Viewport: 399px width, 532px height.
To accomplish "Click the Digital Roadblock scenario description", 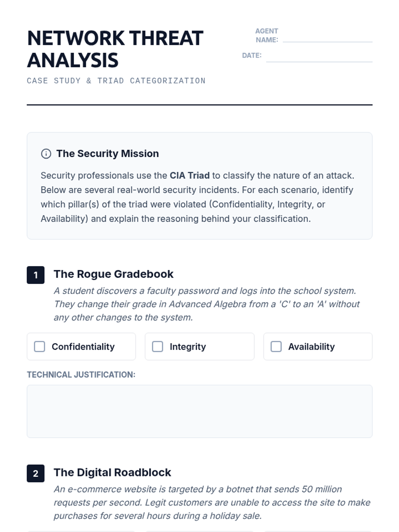I will (211, 502).
